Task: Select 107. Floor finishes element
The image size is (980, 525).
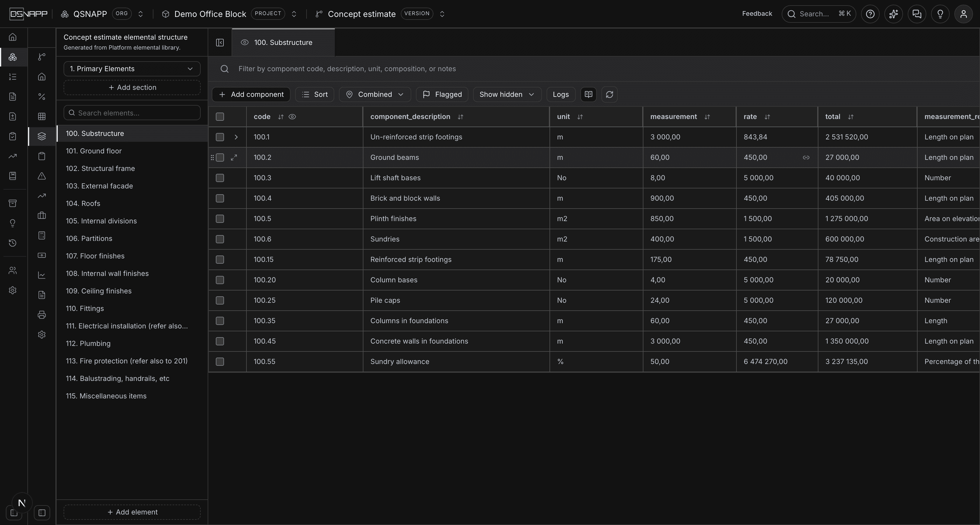Action: [132, 256]
